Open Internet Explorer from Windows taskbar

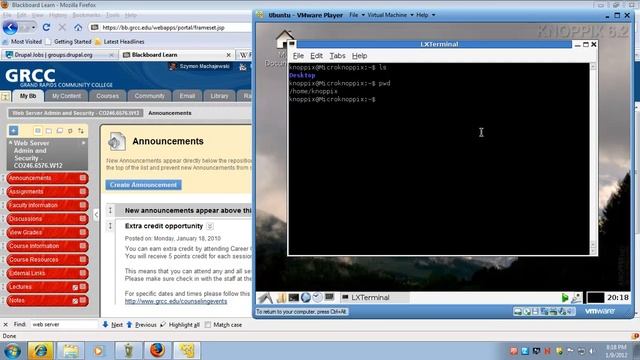[x=40, y=351]
